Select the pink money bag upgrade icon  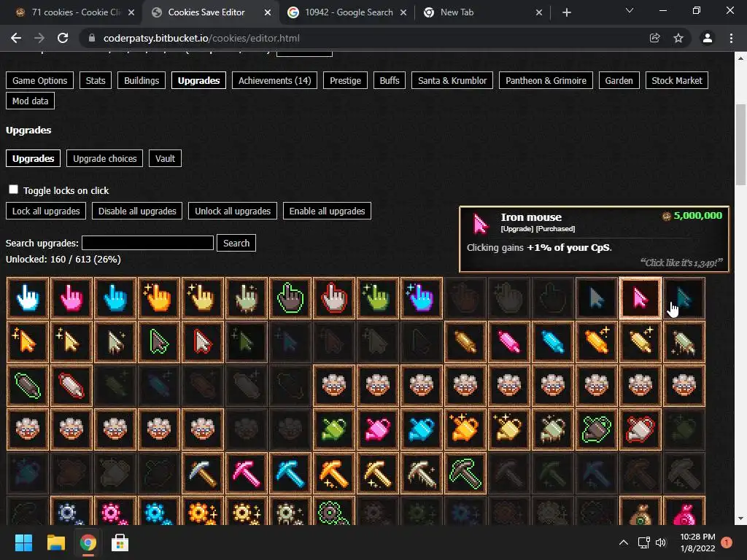tap(684, 511)
